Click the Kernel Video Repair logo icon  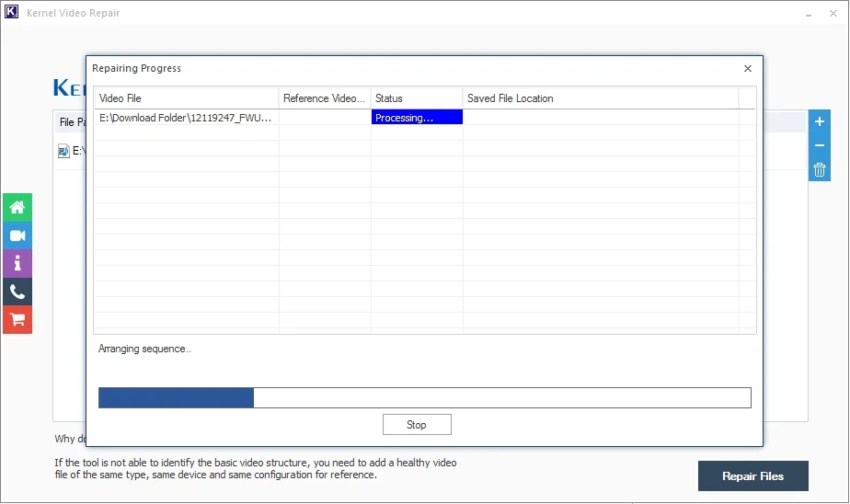click(11, 12)
